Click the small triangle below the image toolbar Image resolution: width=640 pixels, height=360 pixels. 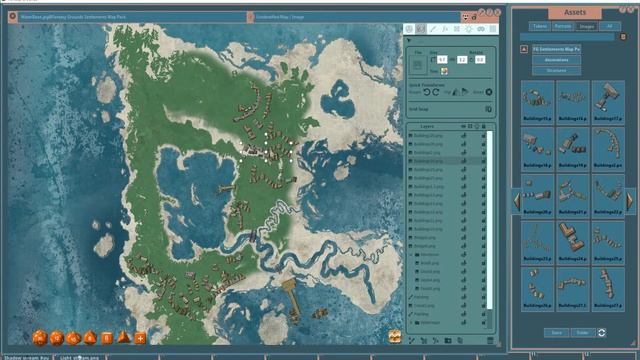click(x=409, y=40)
